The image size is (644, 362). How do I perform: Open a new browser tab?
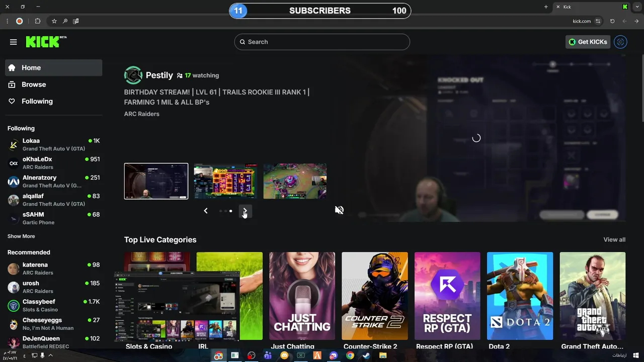(x=546, y=7)
